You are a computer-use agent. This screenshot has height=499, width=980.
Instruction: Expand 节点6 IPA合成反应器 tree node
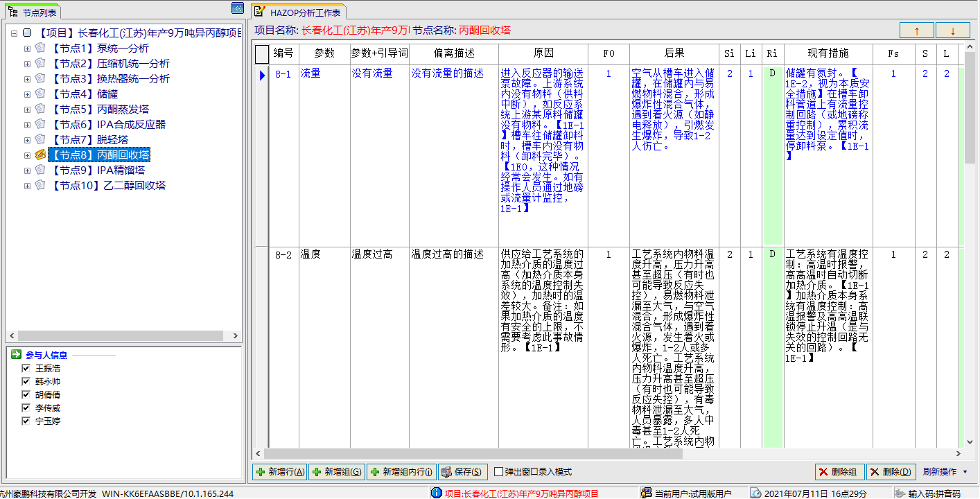click(x=27, y=125)
